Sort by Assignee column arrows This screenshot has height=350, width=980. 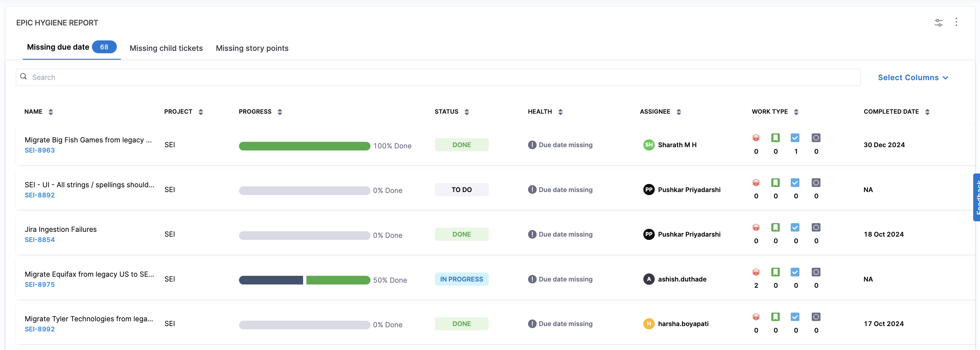[x=679, y=112]
